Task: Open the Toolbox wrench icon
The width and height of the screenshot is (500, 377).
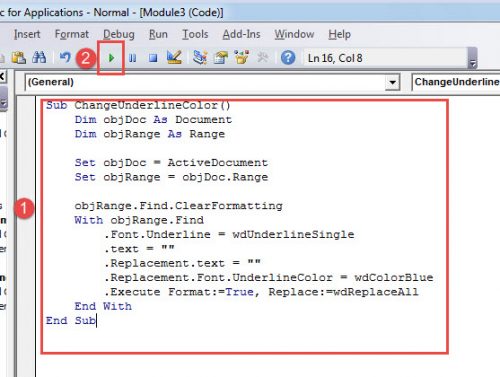Action: click(x=263, y=58)
